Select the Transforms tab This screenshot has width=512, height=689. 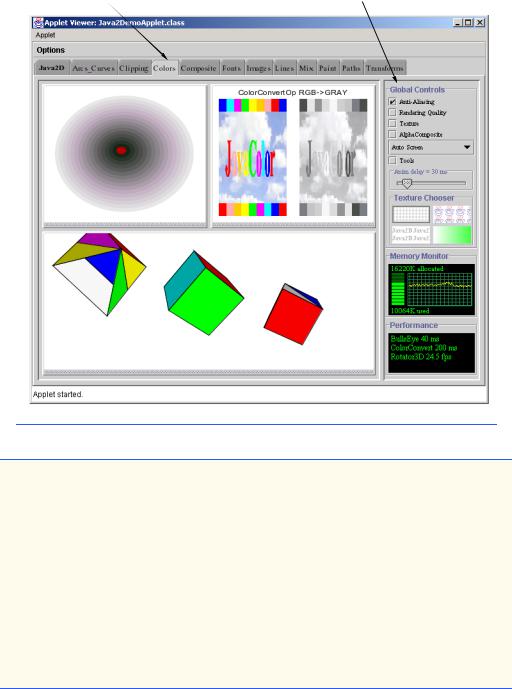[385, 68]
